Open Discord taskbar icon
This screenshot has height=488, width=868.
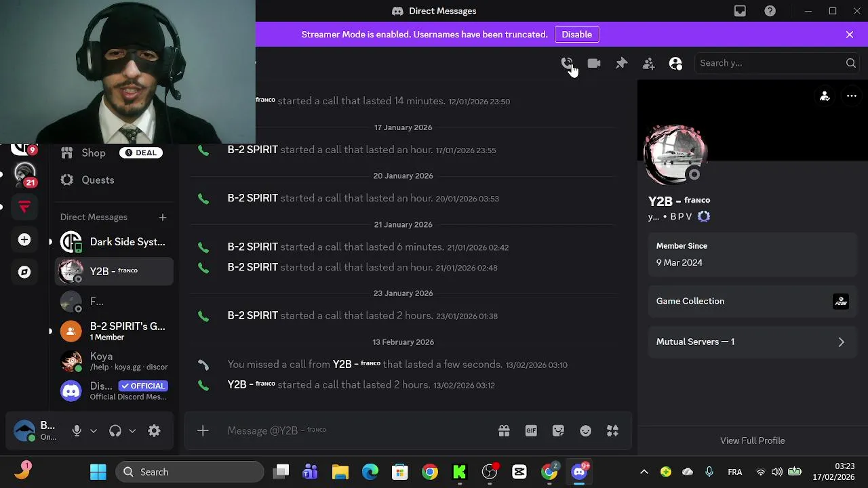tap(579, 472)
